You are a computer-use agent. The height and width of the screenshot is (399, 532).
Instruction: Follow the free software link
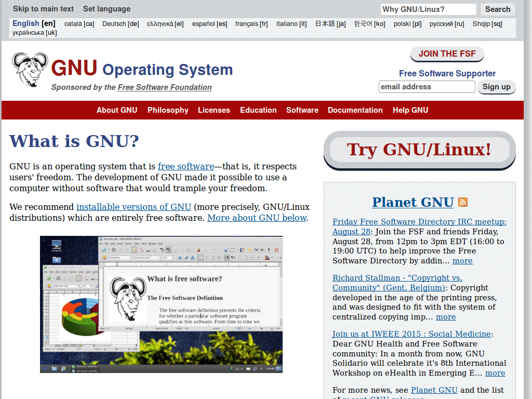(x=186, y=167)
